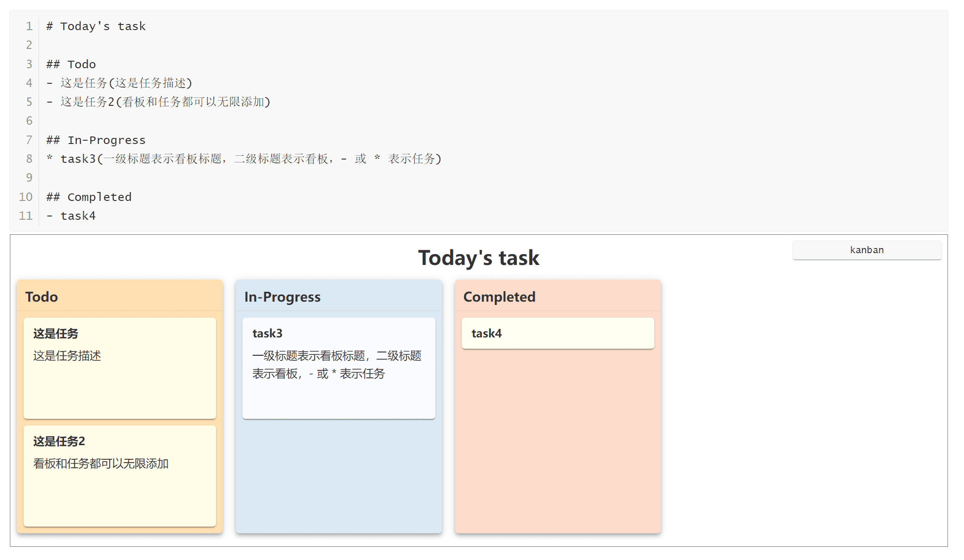This screenshot has width=964, height=560.
Task: Click the 这是任务描述 description text
Action: tap(67, 356)
